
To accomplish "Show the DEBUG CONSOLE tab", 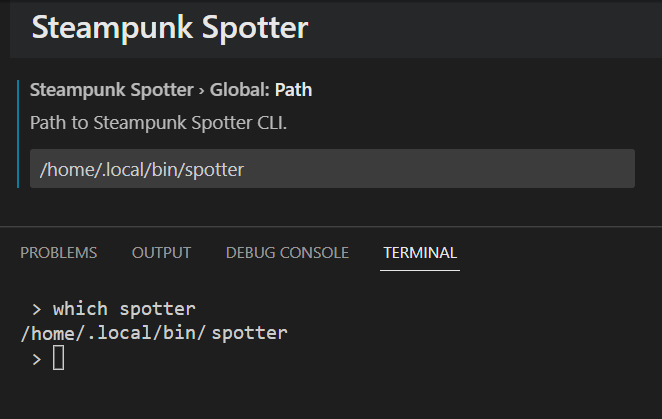I will pos(287,252).
